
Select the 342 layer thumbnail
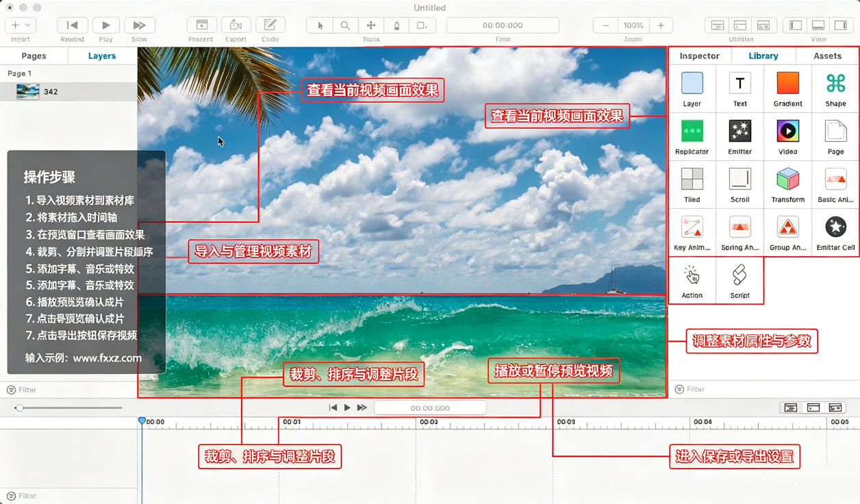click(28, 91)
